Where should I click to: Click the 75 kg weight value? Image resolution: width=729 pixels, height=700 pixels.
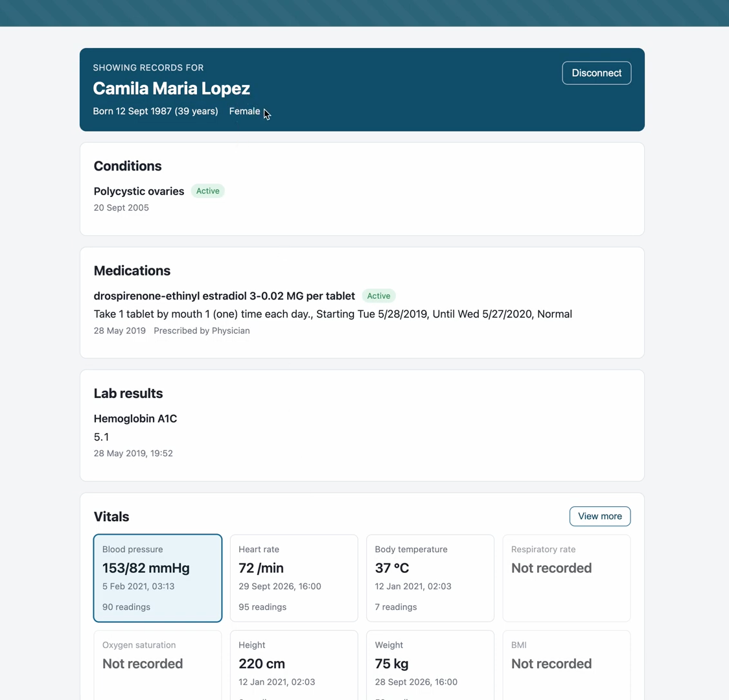pos(391,664)
